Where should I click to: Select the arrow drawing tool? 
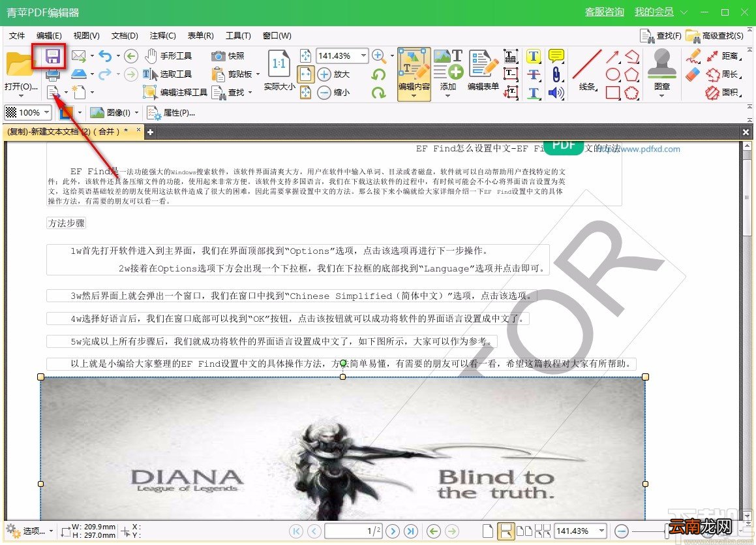[612, 56]
